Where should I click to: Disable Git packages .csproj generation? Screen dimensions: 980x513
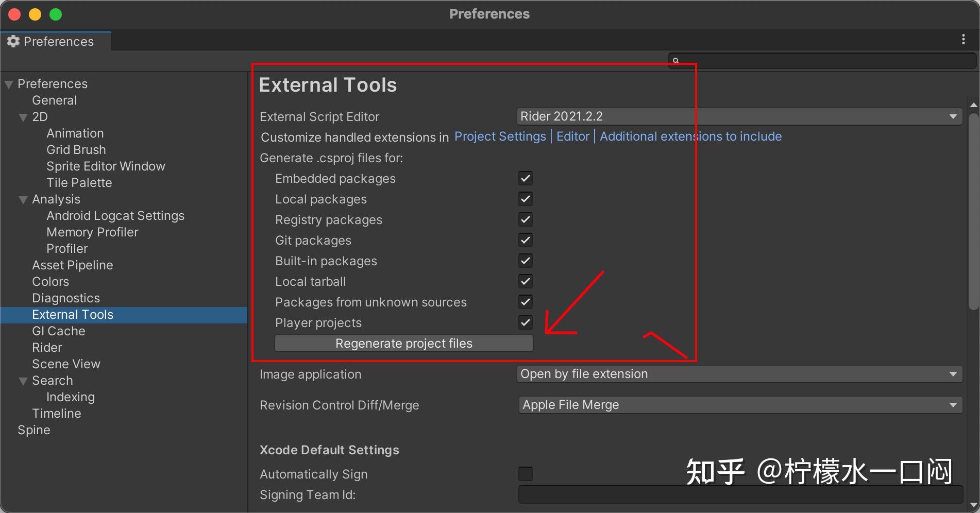(525, 240)
